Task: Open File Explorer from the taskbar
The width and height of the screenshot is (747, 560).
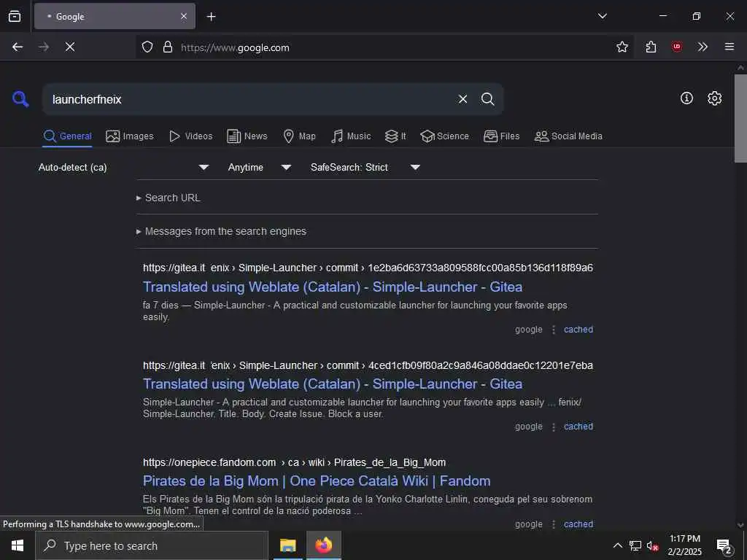Action: [287, 545]
